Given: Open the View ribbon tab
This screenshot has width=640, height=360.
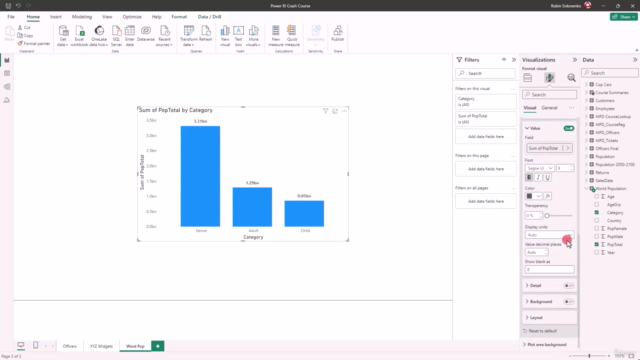Looking at the screenshot, I should click(107, 17).
